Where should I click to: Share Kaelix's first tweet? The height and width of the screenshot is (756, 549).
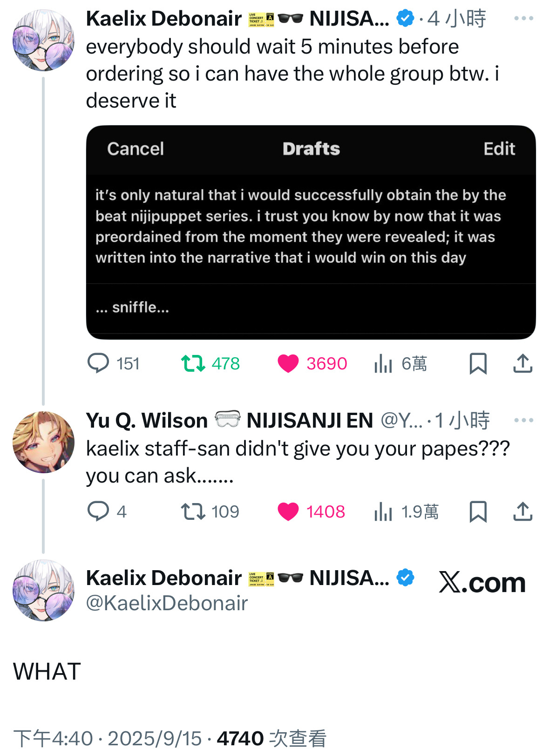[x=522, y=363]
